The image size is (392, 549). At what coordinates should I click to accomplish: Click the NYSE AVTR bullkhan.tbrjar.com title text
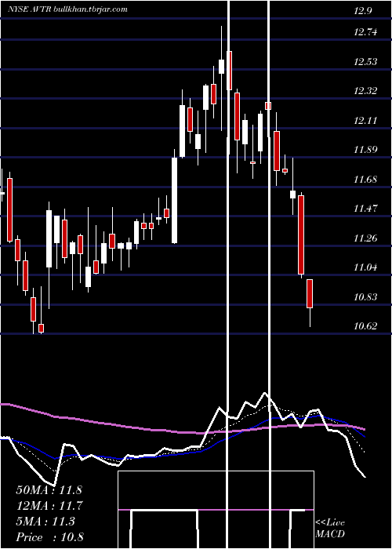point(67,9)
